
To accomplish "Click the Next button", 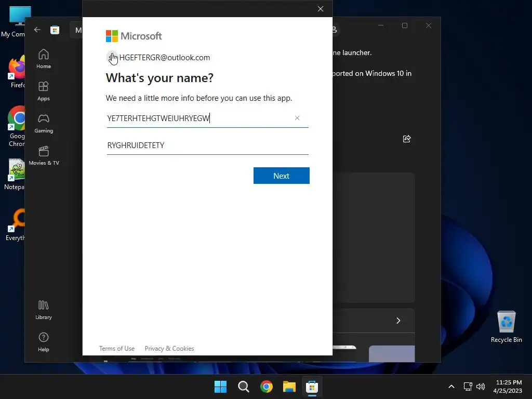I will 281,176.
